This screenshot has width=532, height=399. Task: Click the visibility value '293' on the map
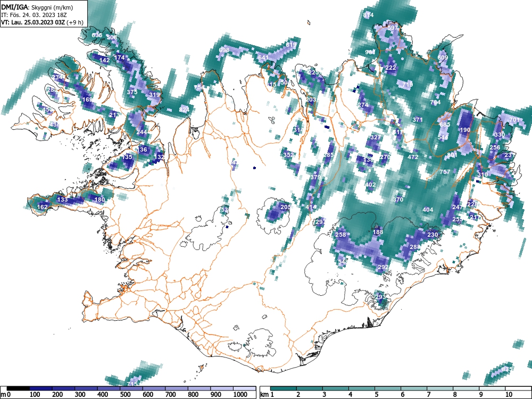click(381, 297)
